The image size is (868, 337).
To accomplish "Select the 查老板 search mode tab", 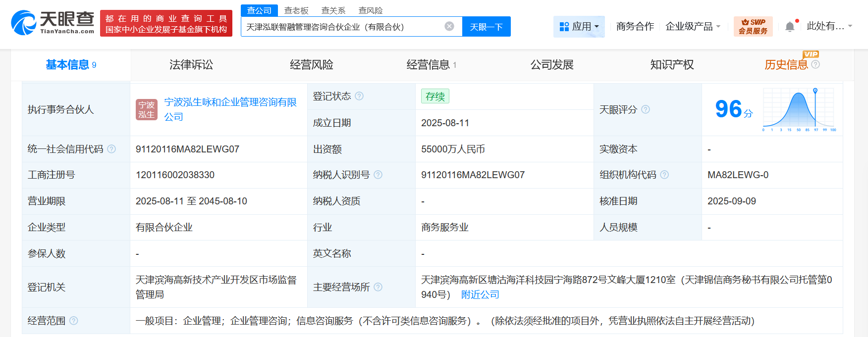I will tap(296, 10).
